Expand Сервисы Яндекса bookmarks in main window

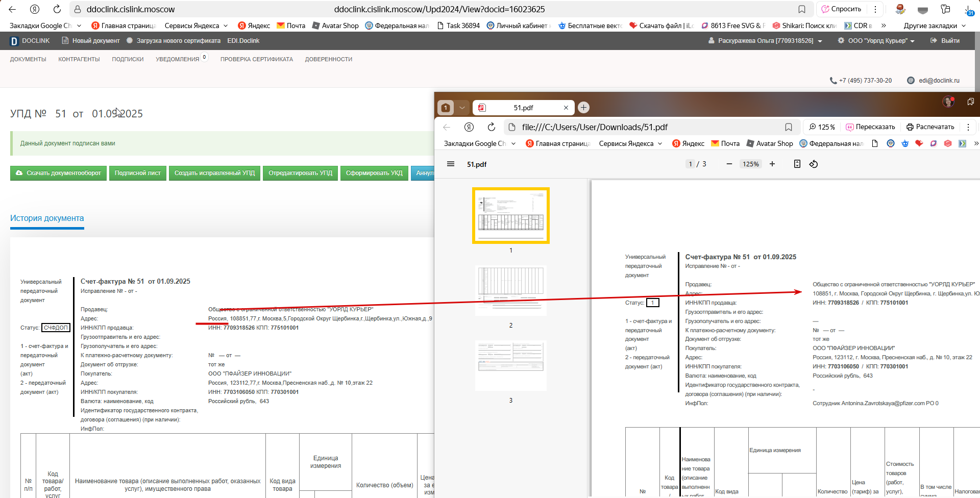tap(196, 26)
